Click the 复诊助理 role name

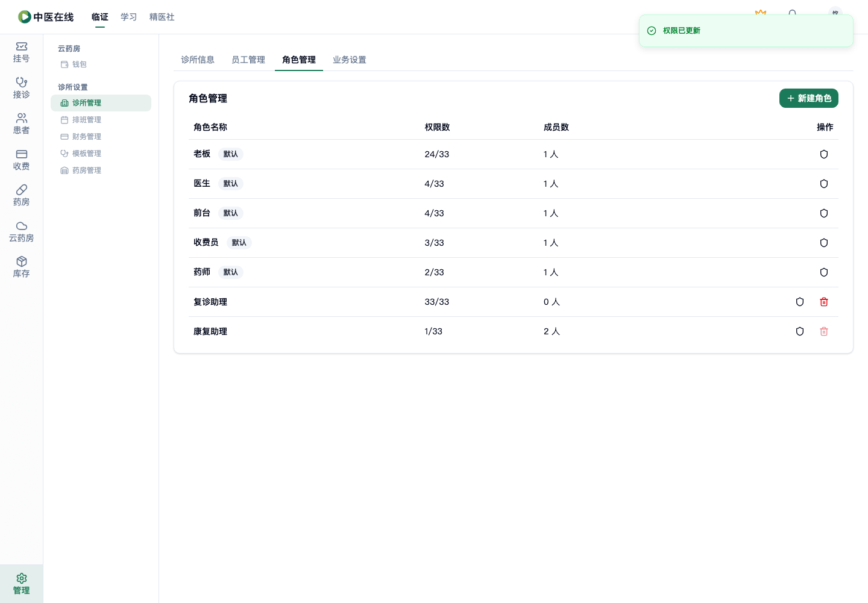coord(210,302)
